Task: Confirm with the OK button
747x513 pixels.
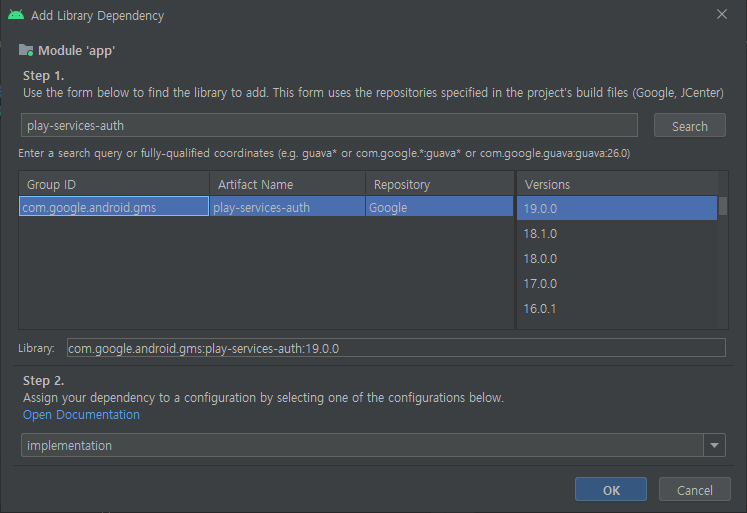Action: tap(611, 489)
